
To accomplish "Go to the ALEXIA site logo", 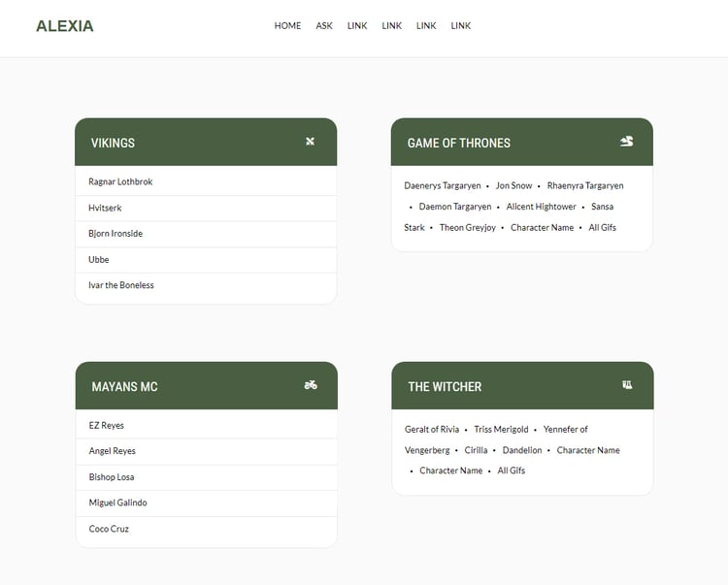I will pyautogui.click(x=65, y=26).
